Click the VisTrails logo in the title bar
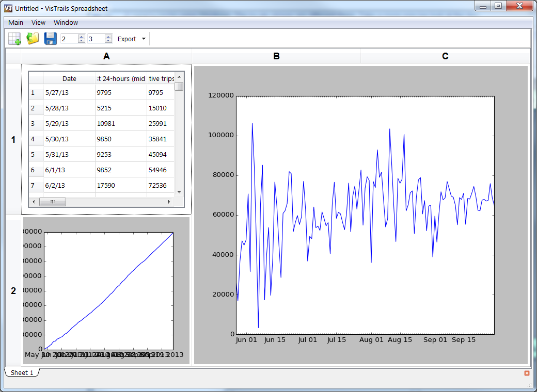This screenshot has width=537, height=392. pyautogui.click(x=8, y=8)
